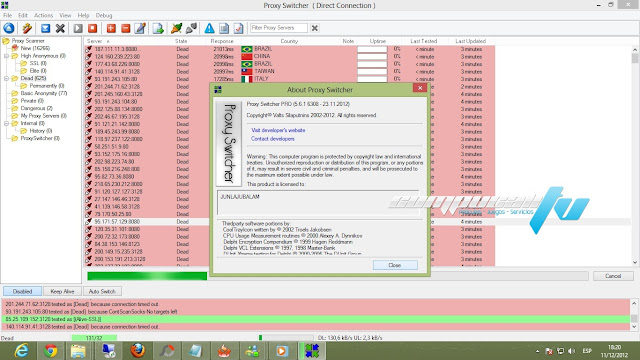Click the green plug connect toolbar icon
Image resolution: width=640 pixels, height=360 pixels.
(176, 28)
